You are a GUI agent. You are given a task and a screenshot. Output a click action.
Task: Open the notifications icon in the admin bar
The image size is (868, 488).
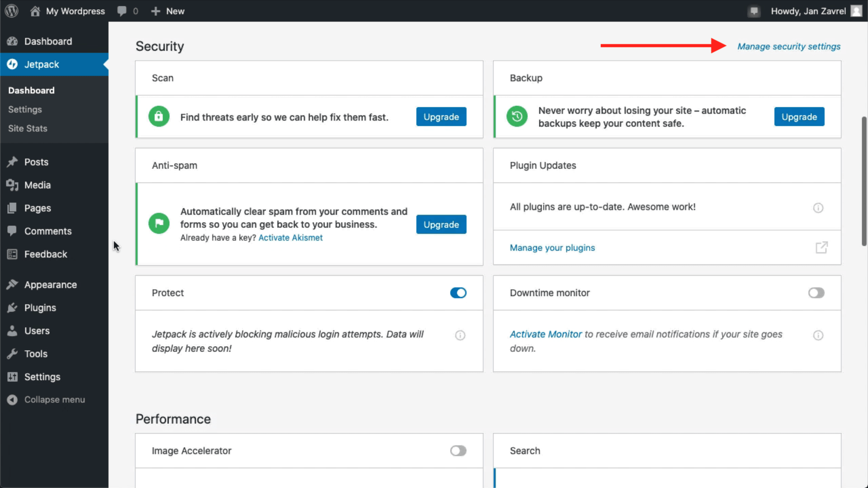[754, 11]
